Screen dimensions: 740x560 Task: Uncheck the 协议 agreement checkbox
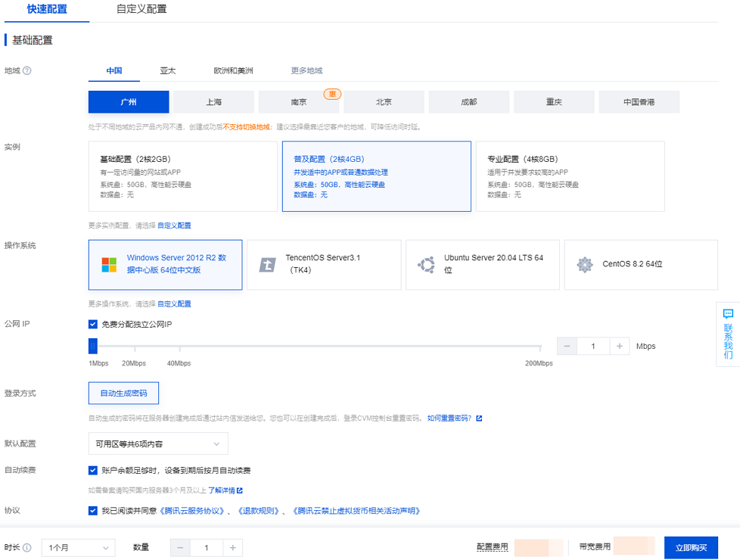[x=93, y=510]
